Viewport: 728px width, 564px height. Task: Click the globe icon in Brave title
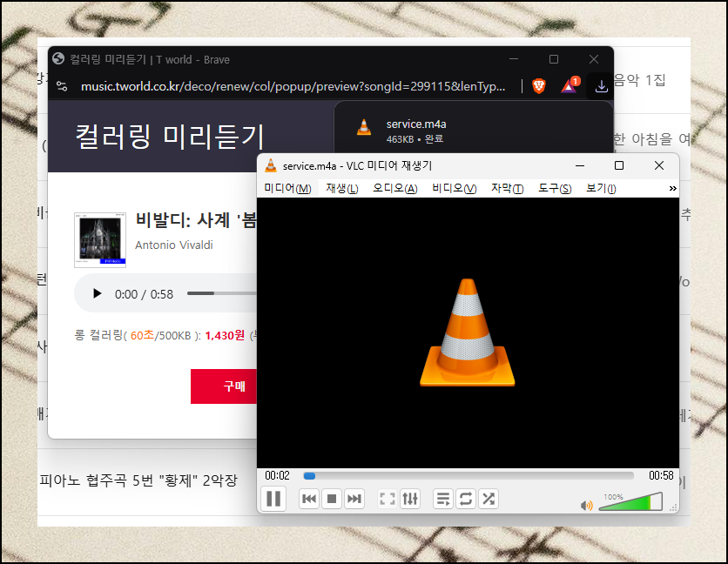(x=58, y=59)
